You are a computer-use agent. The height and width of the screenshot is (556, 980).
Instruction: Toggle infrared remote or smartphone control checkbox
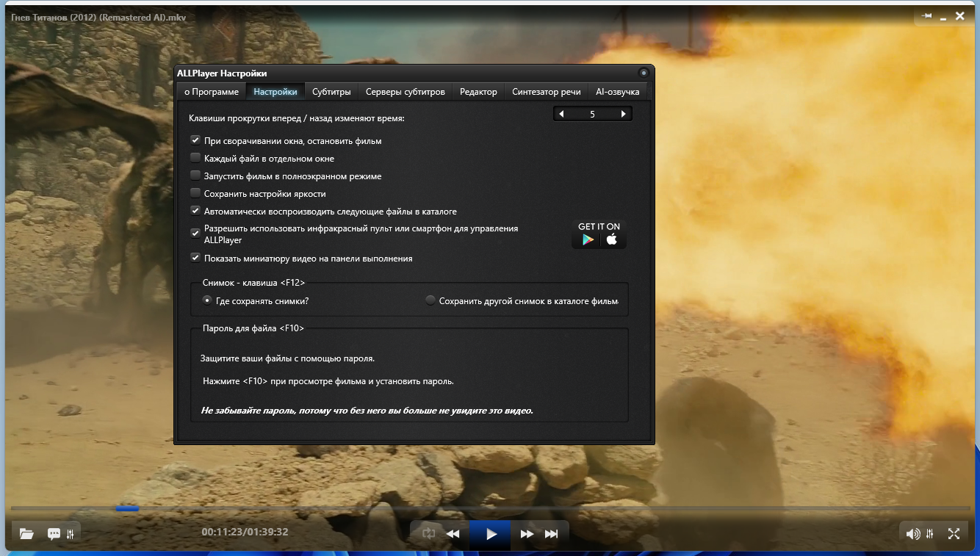point(195,234)
